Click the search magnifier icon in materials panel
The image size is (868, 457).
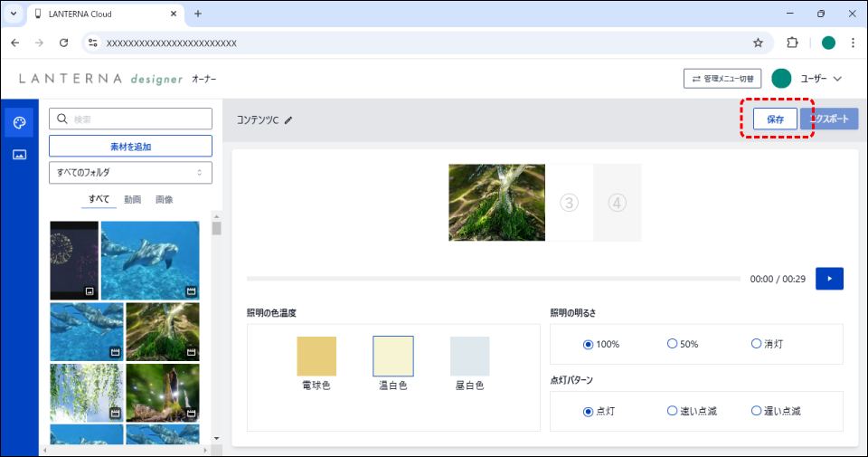[63, 119]
